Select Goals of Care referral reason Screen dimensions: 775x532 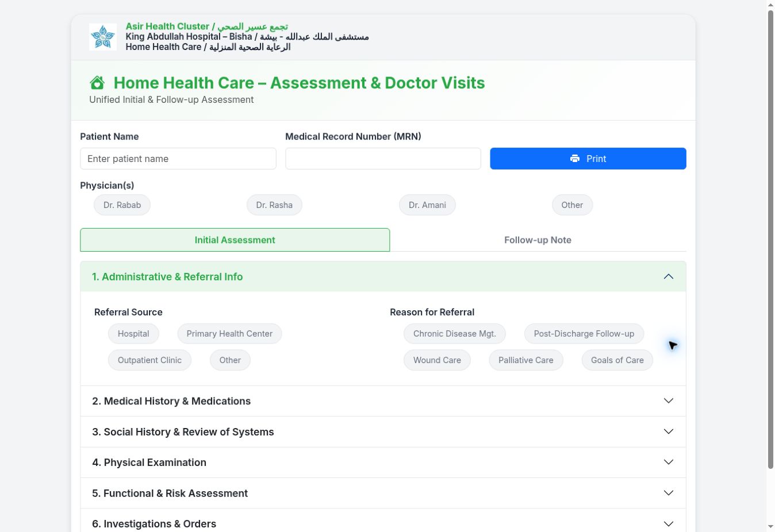coord(617,360)
